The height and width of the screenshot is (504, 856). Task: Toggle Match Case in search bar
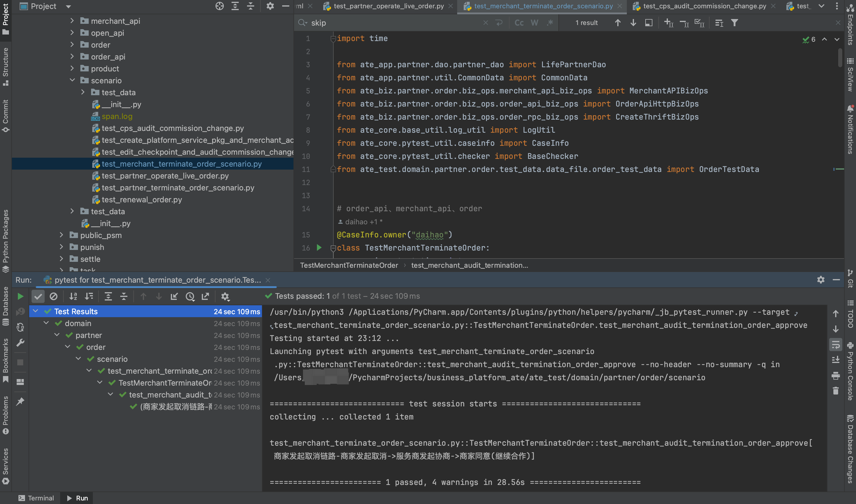(x=519, y=23)
